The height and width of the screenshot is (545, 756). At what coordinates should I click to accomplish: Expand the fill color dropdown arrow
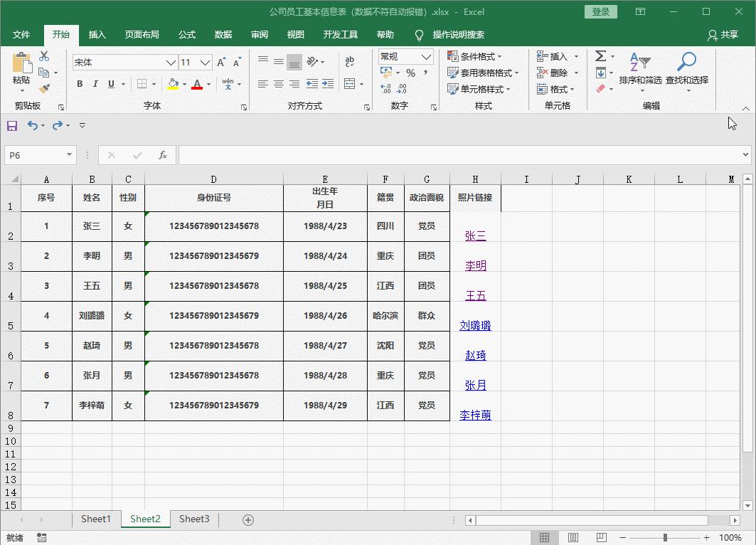(183, 85)
